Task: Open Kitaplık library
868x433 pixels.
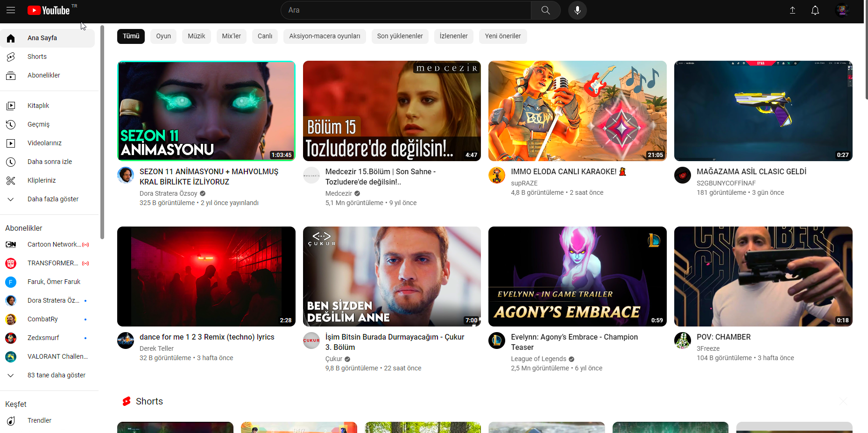Action: click(48, 106)
